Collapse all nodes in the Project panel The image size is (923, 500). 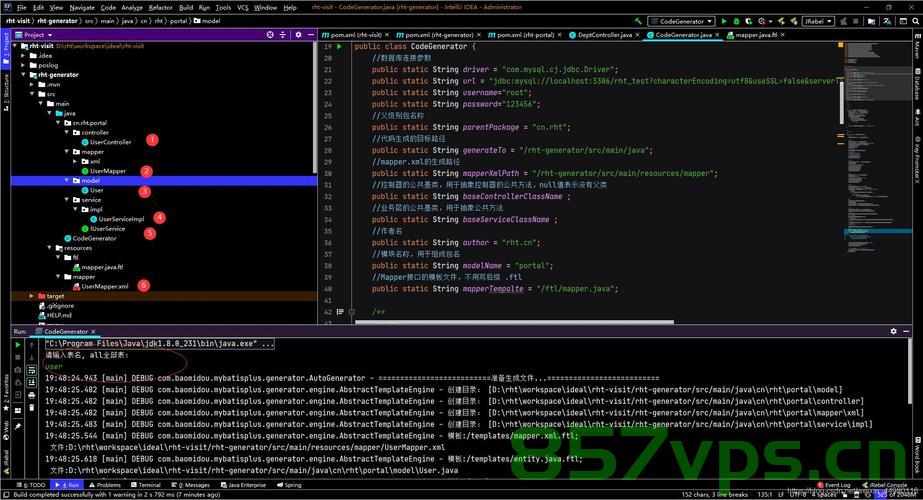coord(283,35)
